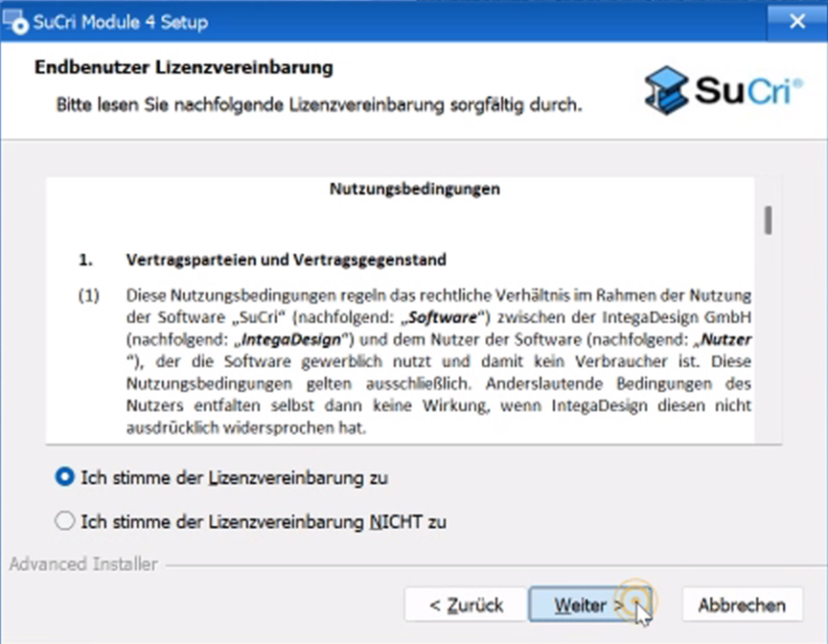Close the SuCri Module 4 Setup window
This screenshot has width=828, height=644.
click(x=797, y=22)
